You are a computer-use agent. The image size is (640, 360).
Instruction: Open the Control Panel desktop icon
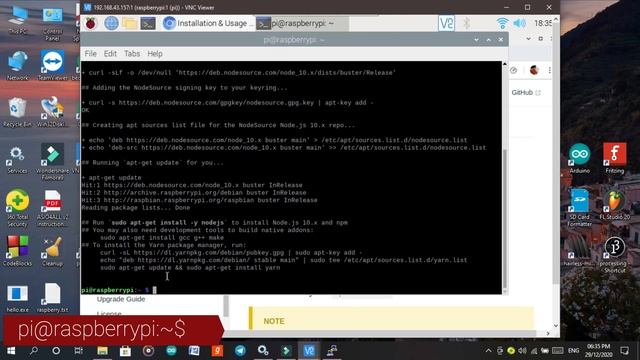52,24
